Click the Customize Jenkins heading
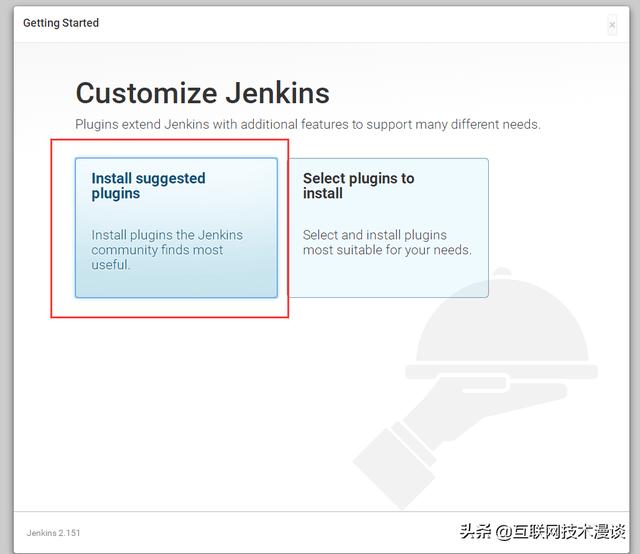640x554 pixels. [x=202, y=93]
